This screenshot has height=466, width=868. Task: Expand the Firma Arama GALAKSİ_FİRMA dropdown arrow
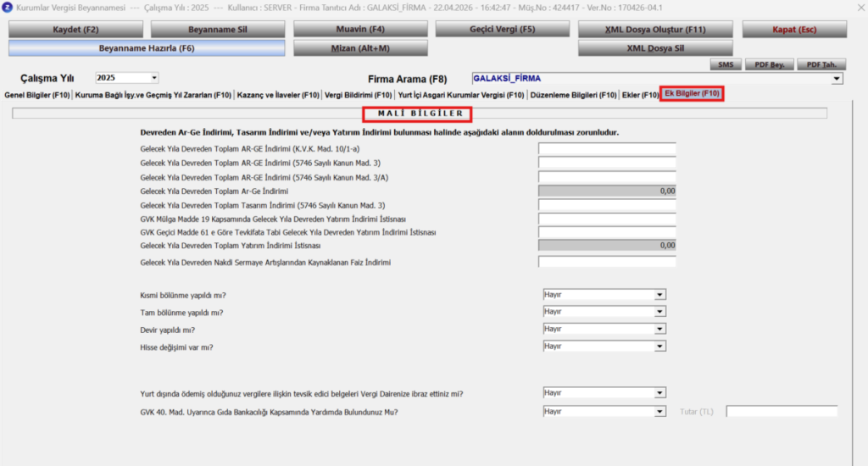pos(837,79)
